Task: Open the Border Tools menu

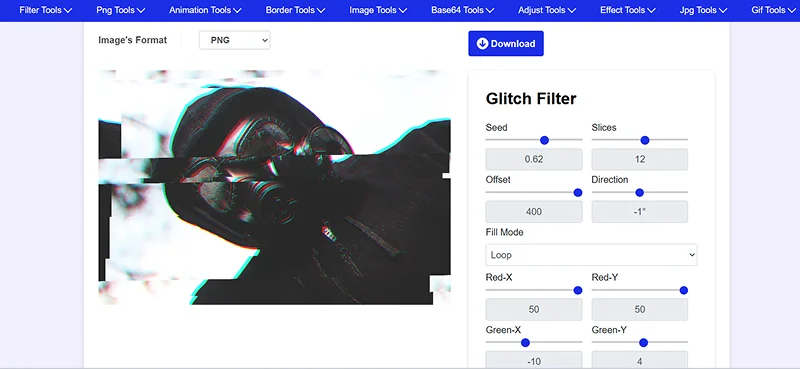Action: [295, 10]
